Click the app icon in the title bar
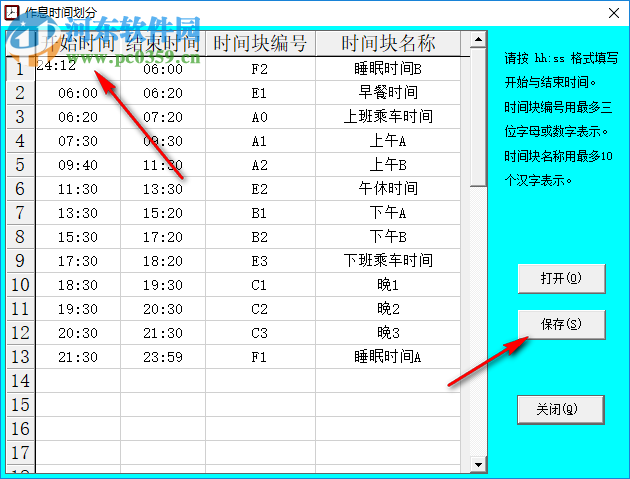The width and height of the screenshot is (630, 479). pyautogui.click(x=11, y=12)
